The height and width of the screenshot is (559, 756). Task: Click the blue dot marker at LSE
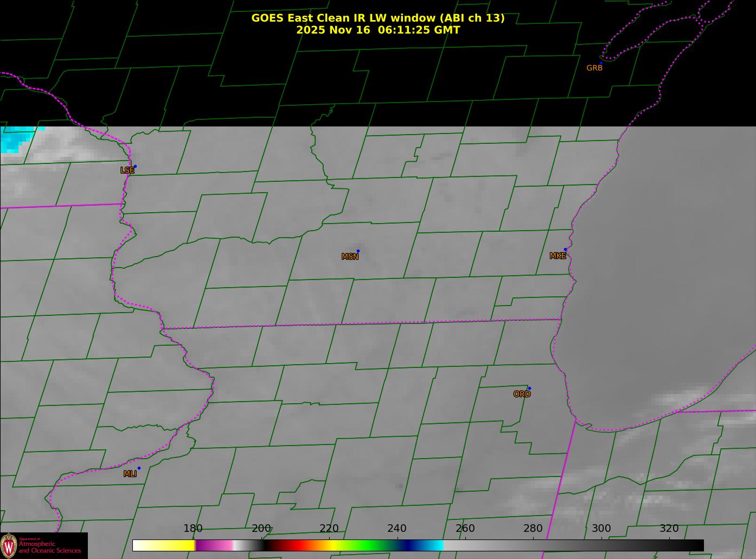tap(135, 166)
